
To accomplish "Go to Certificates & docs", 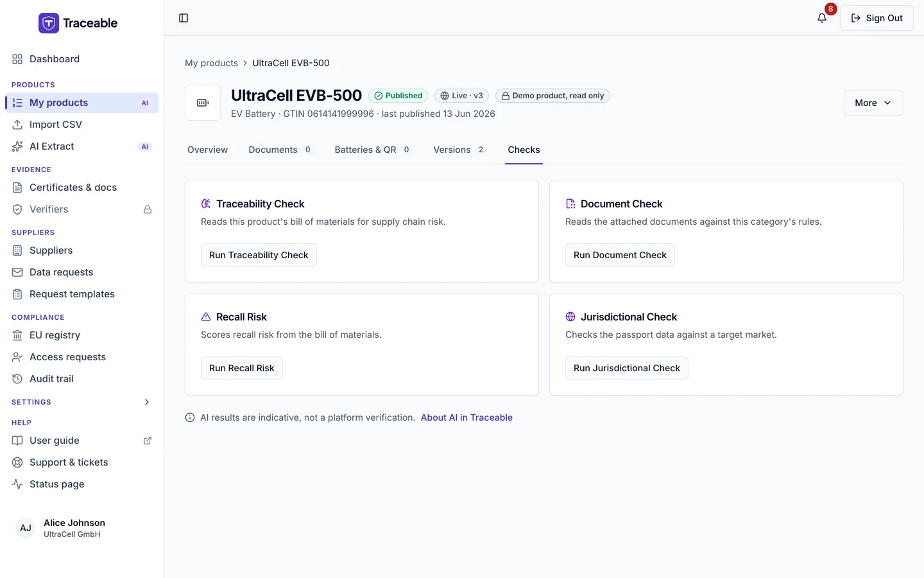I will pyautogui.click(x=81, y=188).
